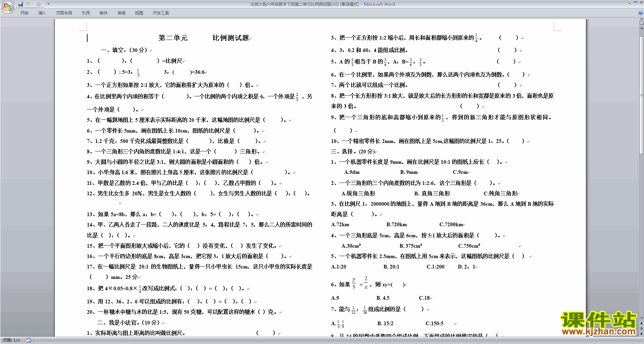Click answer option C.9cm
Viewport: 644px width, 344px height.
point(460,172)
